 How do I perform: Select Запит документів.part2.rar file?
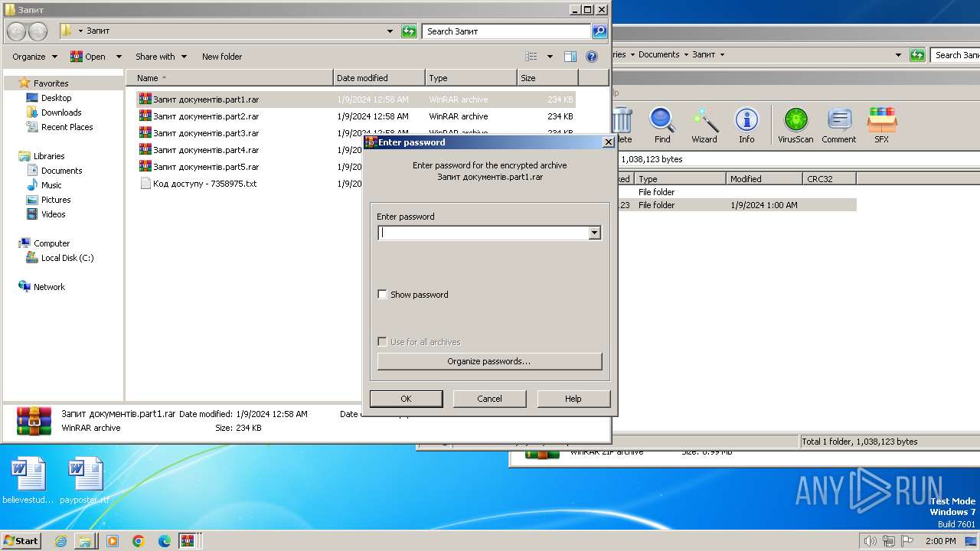[356, 116]
